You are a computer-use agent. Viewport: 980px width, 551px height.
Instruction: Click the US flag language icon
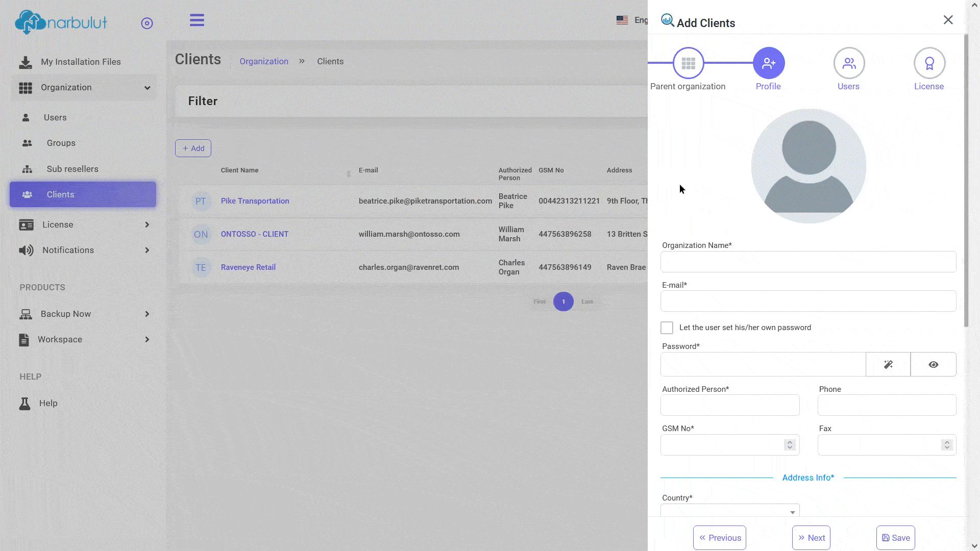point(622,20)
